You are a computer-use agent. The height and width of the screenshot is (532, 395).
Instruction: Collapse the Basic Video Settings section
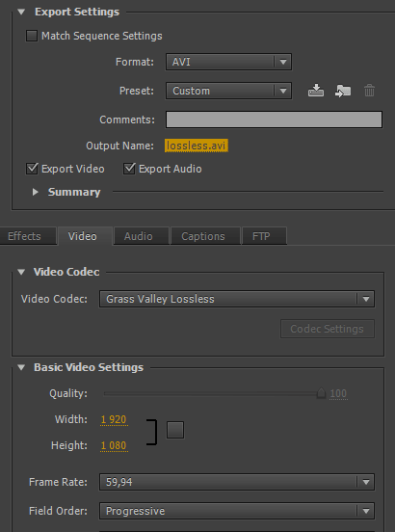pos(21,367)
